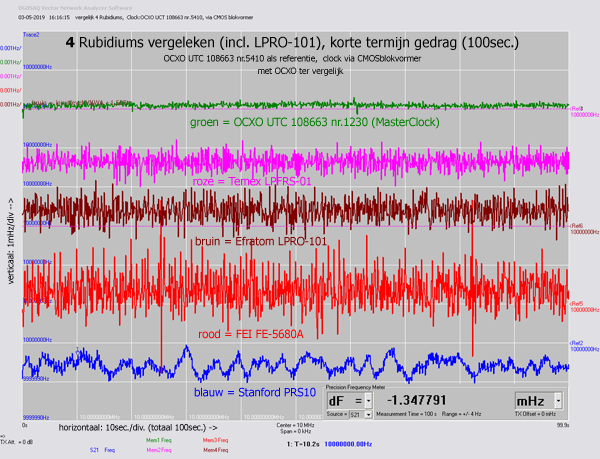This screenshot has height=459, width=600.
Task: Click the 'horizontaal: 10sec./div.' axis caption
Action: pyautogui.click(x=138, y=428)
